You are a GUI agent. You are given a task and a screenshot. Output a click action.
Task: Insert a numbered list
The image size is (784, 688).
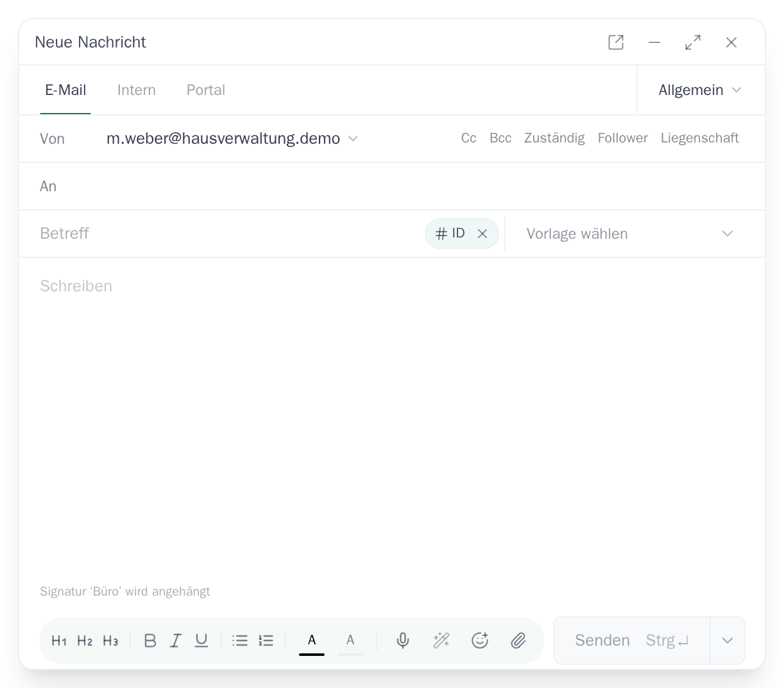[266, 641]
